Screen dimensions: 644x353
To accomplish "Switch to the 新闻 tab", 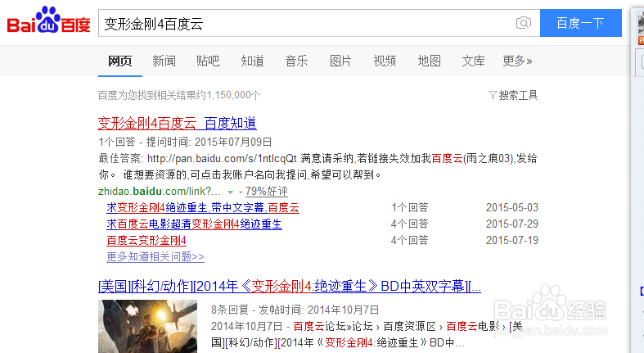I will [x=164, y=61].
